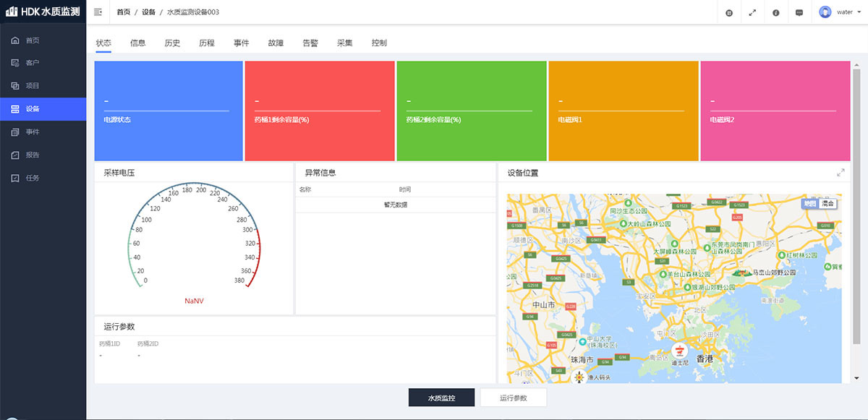Click the red 药桶1剩余容量 status card
The width and height of the screenshot is (868, 420).
tap(320, 111)
